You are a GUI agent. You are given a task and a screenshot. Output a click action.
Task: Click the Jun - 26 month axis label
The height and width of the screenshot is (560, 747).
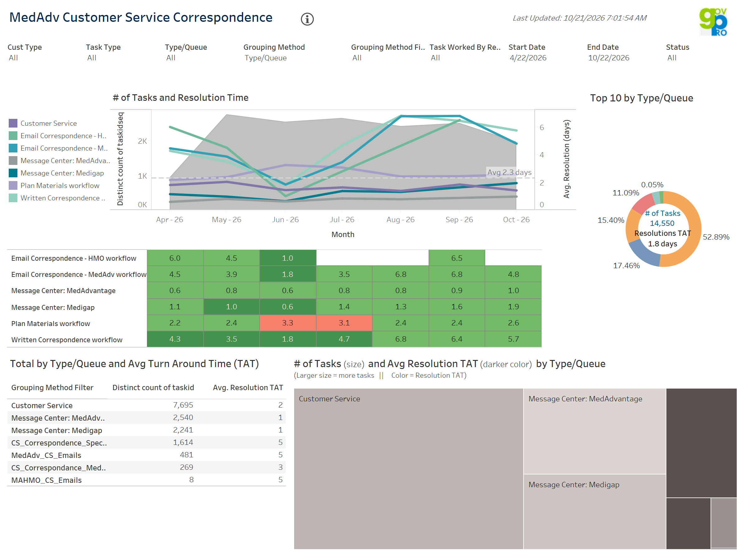pos(285,220)
